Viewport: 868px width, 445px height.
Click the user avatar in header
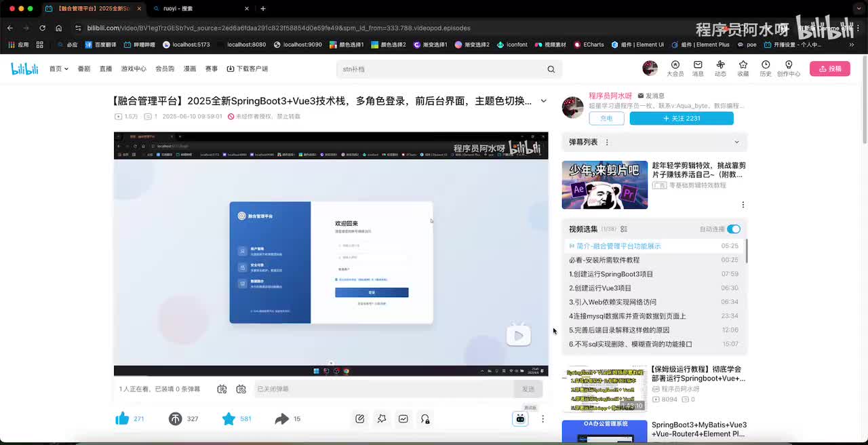[650, 69]
